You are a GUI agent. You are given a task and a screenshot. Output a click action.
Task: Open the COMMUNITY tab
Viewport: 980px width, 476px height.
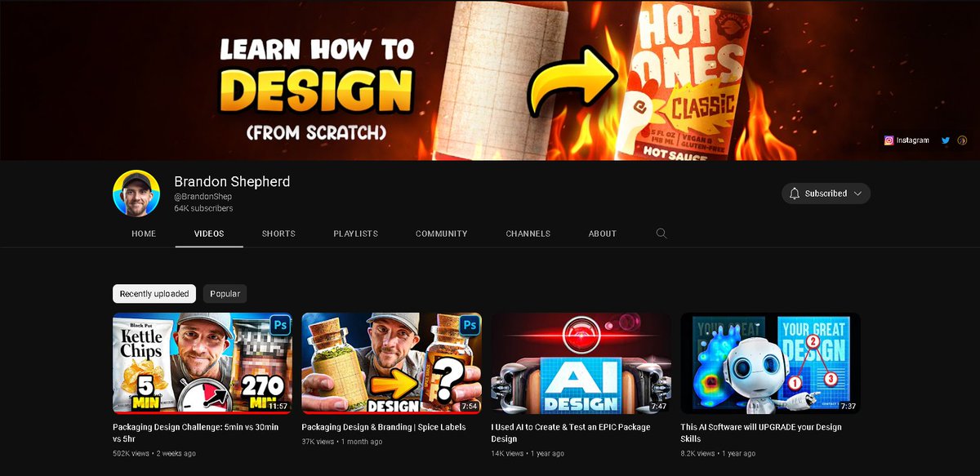click(442, 234)
